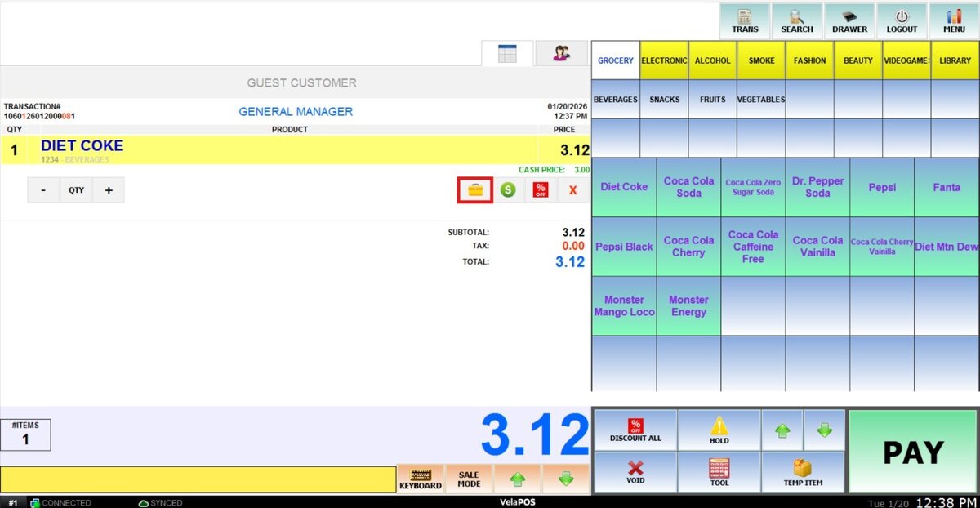Open the VEGETABLES subcategory
The image size is (980, 508).
pos(761,99)
